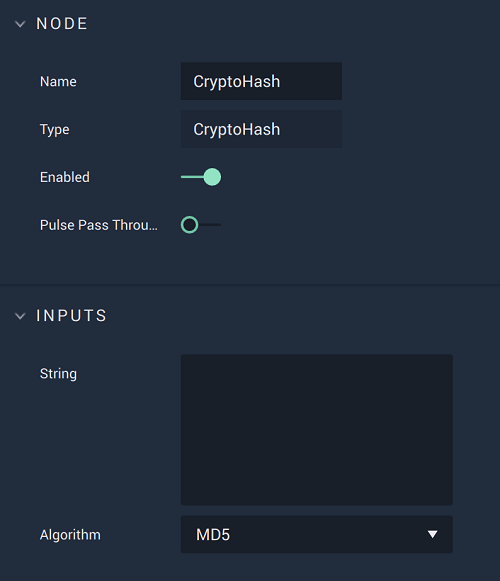Select the MD5 value text in Algorithm

tap(213, 535)
